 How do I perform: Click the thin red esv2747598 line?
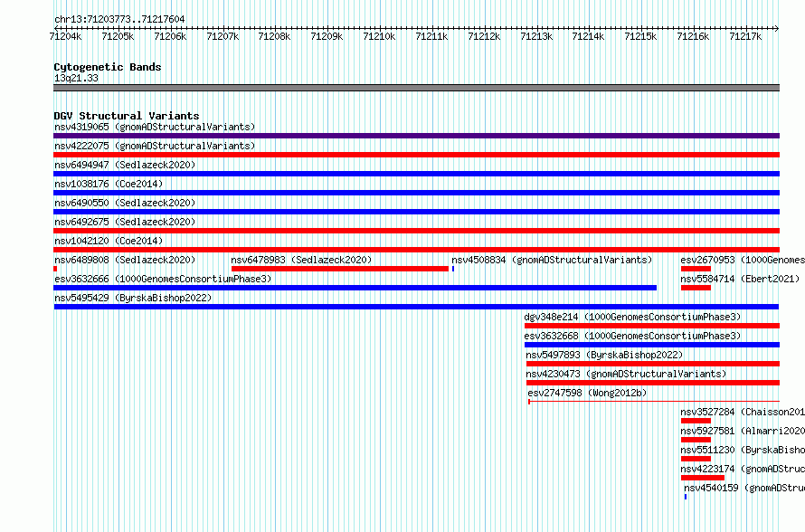[654, 401]
